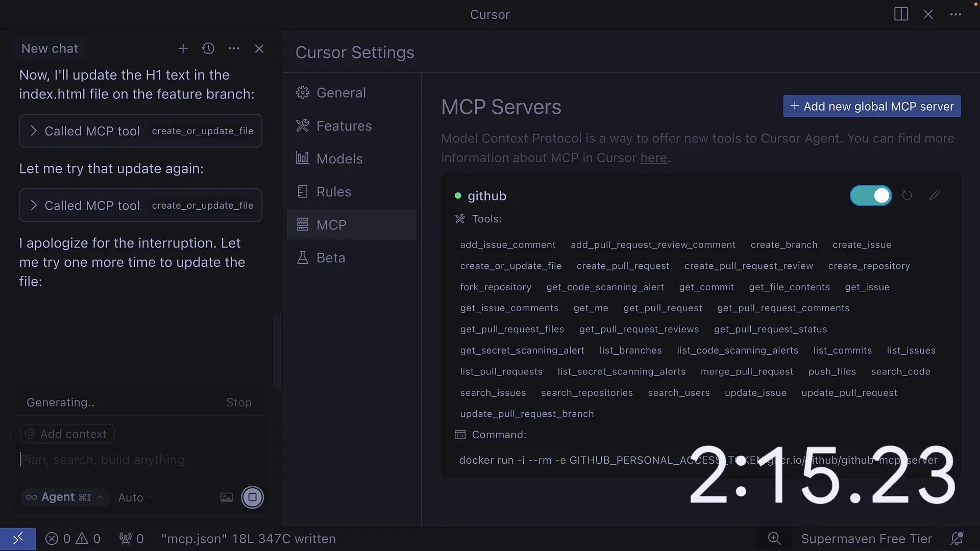Open Supermaven Free Tier status
Screen dimensions: 980x551
coord(866,539)
